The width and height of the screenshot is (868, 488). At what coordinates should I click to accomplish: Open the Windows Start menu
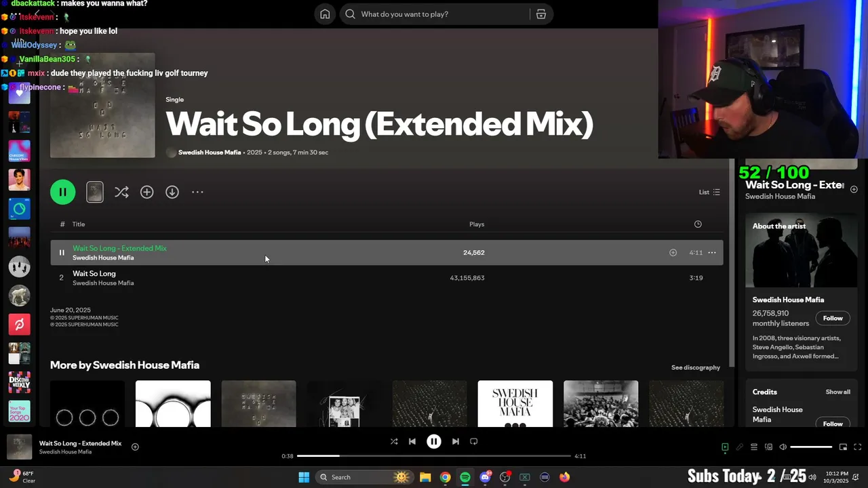click(x=304, y=477)
